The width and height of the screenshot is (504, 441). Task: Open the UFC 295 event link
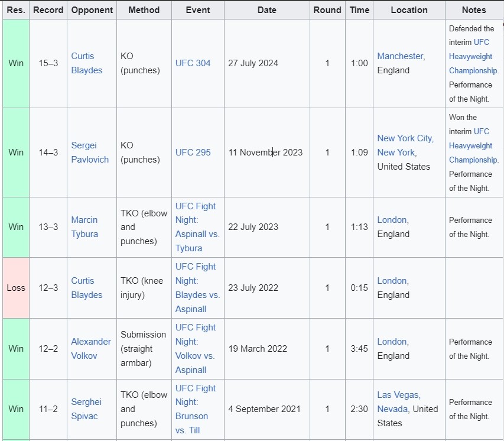point(193,153)
